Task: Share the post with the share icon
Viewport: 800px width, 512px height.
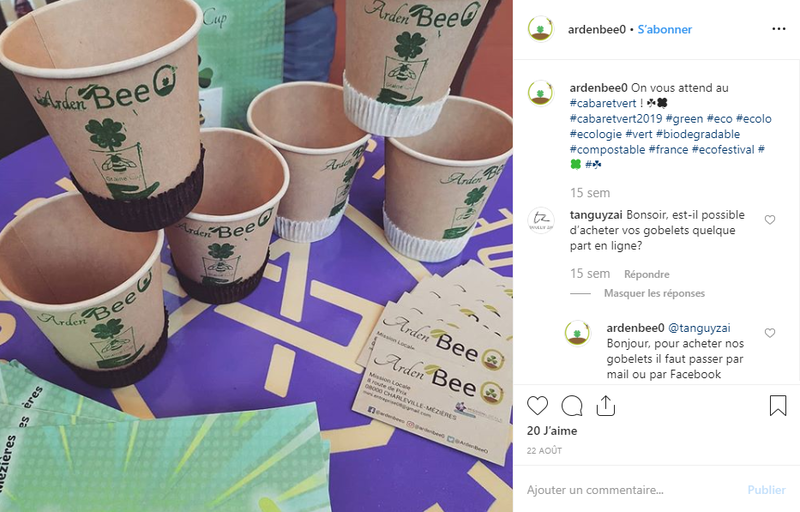Action: click(x=606, y=405)
